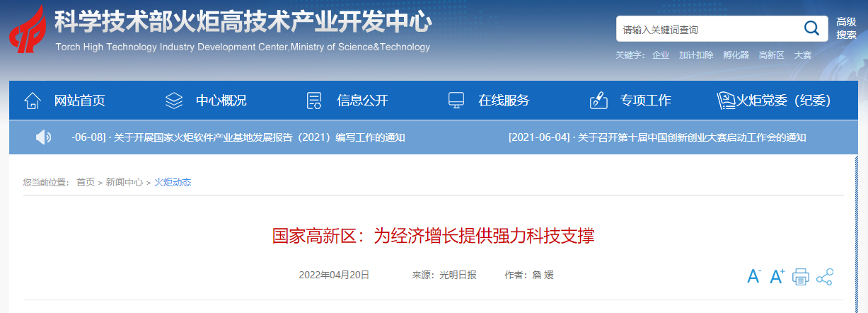The height and width of the screenshot is (313, 868).
Task: Click the house icon for 网站首页
Action: point(33,101)
